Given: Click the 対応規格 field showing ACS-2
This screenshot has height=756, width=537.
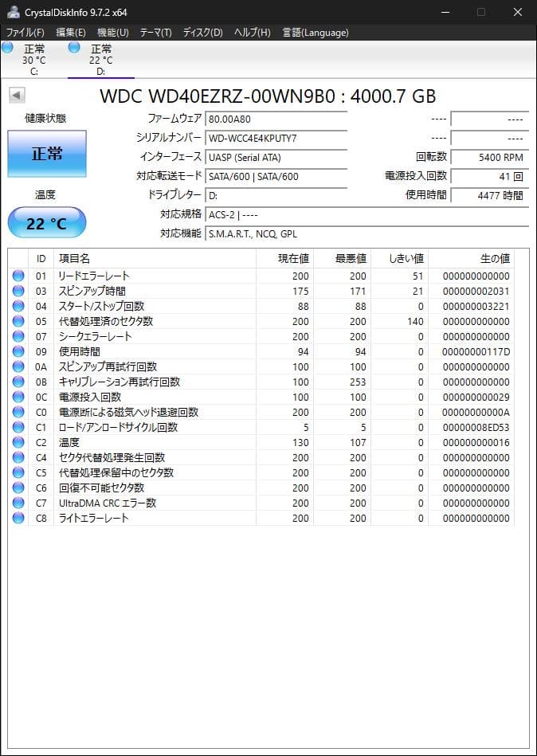Looking at the screenshot, I should pyautogui.click(x=366, y=214).
